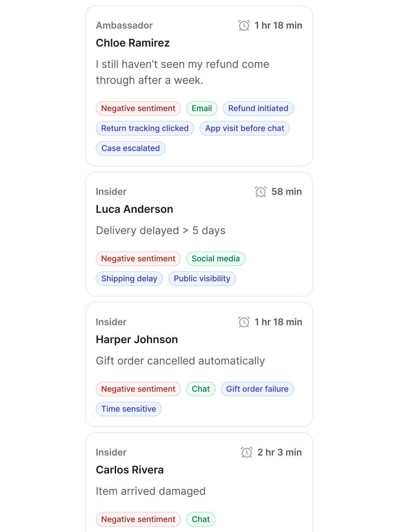Click Chat tag on Carlos Rivera card

tap(200, 519)
